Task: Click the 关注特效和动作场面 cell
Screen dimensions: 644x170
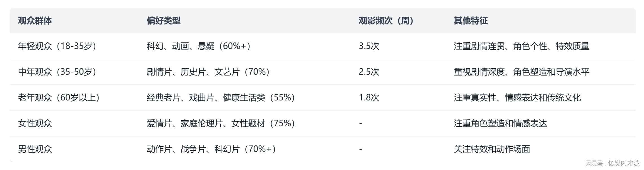Action: click(x=492, y=149)
